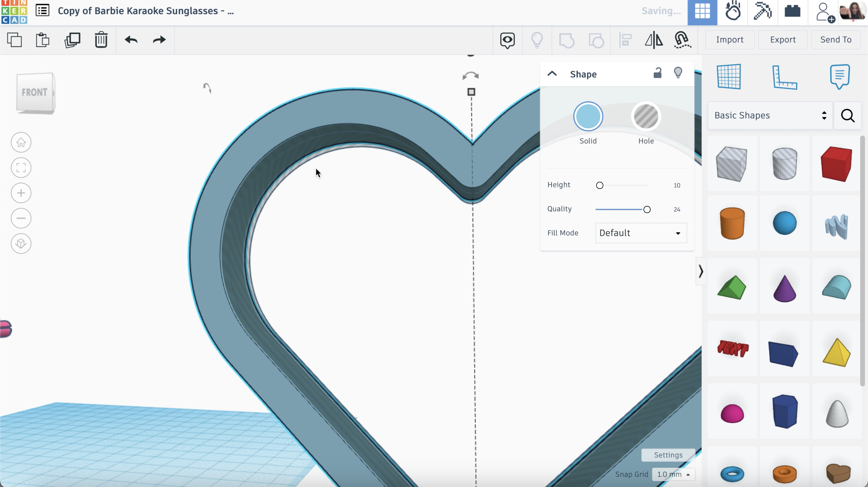
Task: Drag the Quality slider to adjust value
Action: click(647, 209)
